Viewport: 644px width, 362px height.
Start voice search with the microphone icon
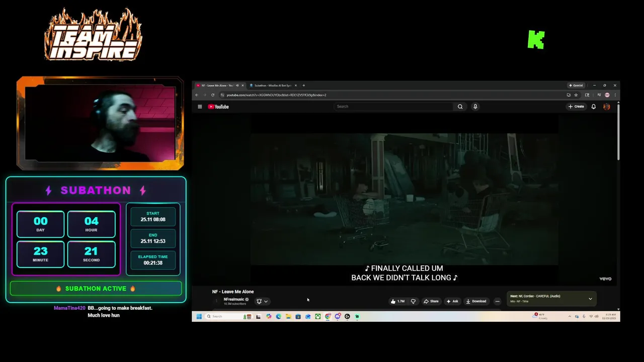[475, 107]
